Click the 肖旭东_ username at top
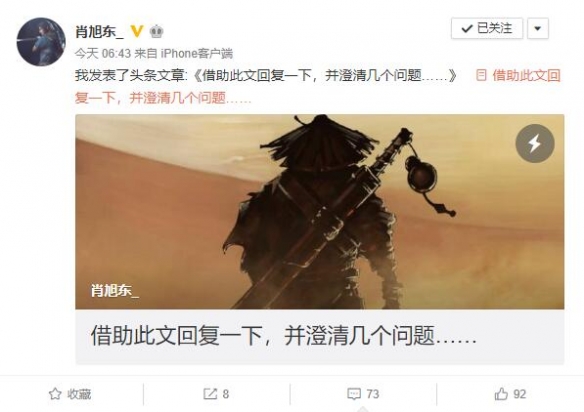This screenshot has width=584, height=412. [x=99, y=31]
